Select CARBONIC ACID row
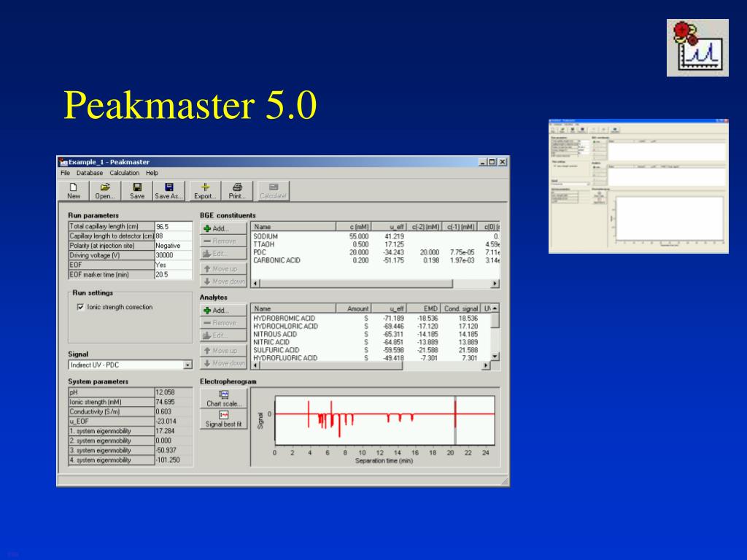 376,260
